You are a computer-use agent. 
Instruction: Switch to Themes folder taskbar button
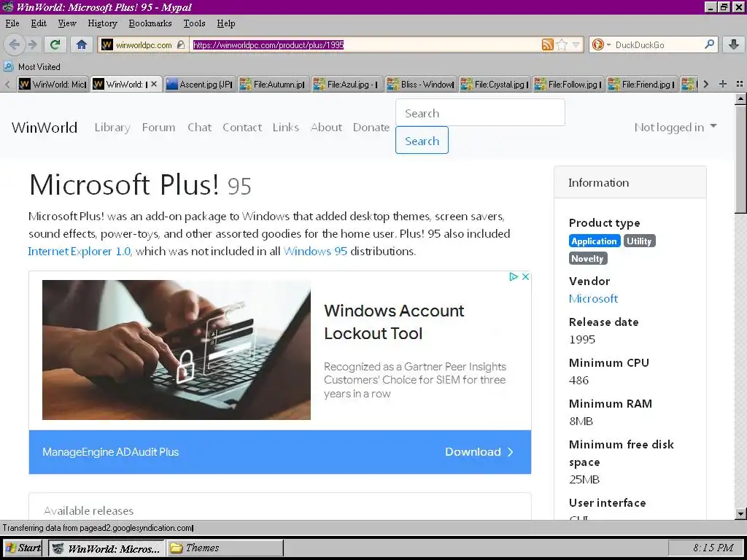[x=225, y=548]
